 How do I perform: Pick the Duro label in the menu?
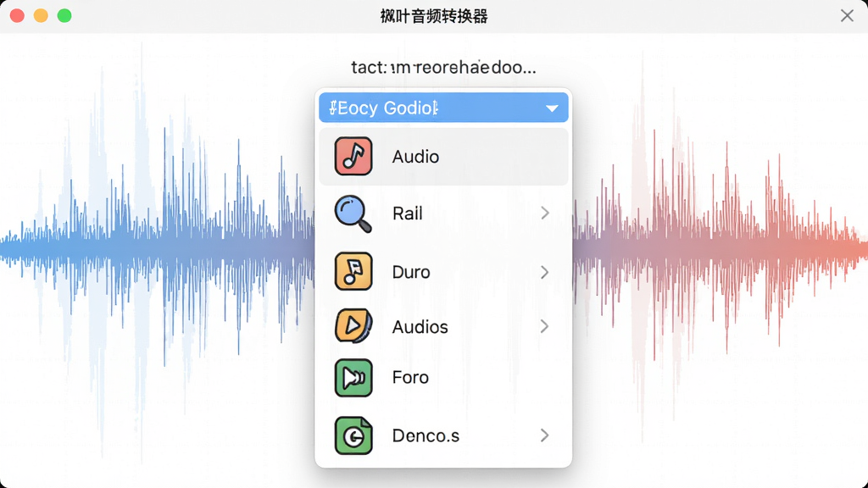coord(411,272)
